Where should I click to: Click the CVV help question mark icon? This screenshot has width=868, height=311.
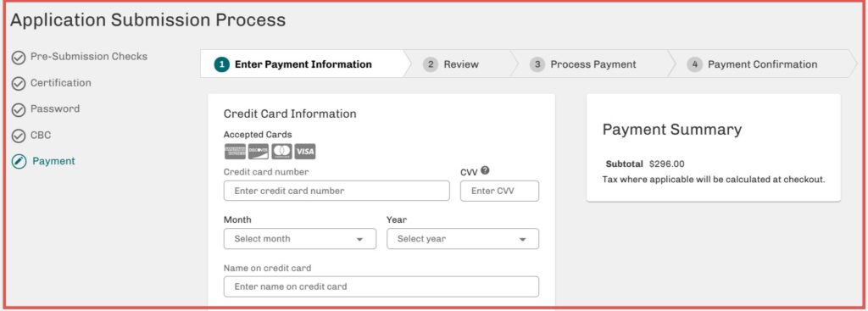[485, 170]
